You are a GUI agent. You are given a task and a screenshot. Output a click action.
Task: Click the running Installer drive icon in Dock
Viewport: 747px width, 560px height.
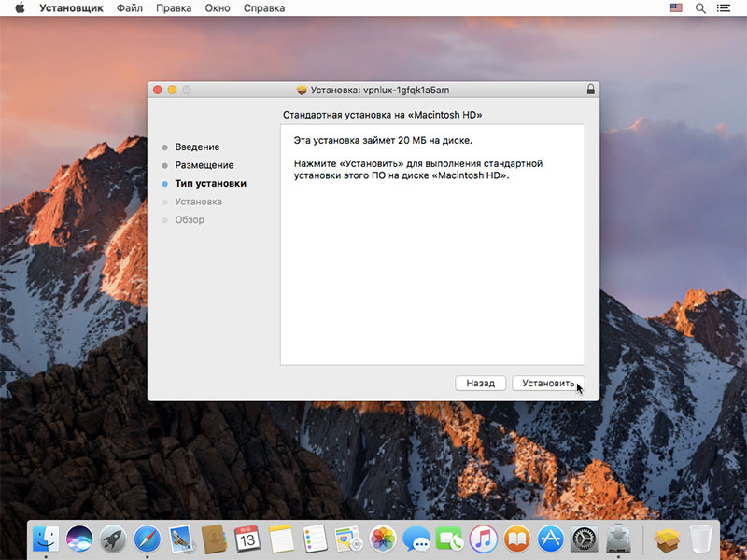(618, 539)
